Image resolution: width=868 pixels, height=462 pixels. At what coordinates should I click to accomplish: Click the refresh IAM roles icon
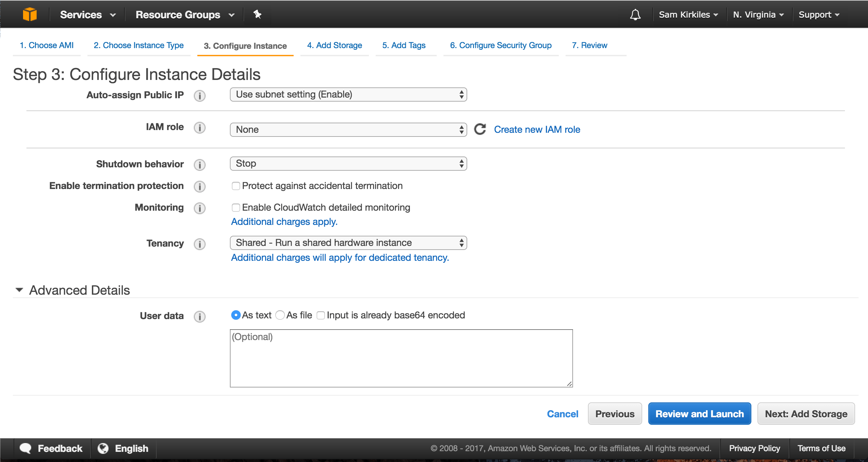pos(480,129)
